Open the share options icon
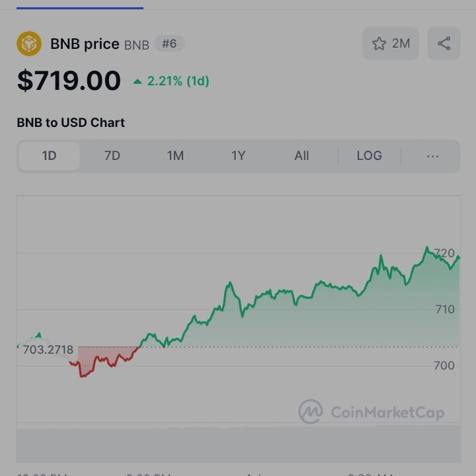Image resolution: width=476 pixels, height=476 pixels. point(444,44)
